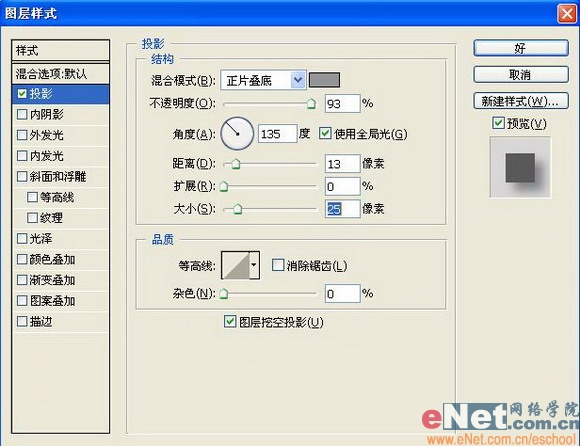
Task: Click the 角度 value field
Action: (x=278, y=134)
